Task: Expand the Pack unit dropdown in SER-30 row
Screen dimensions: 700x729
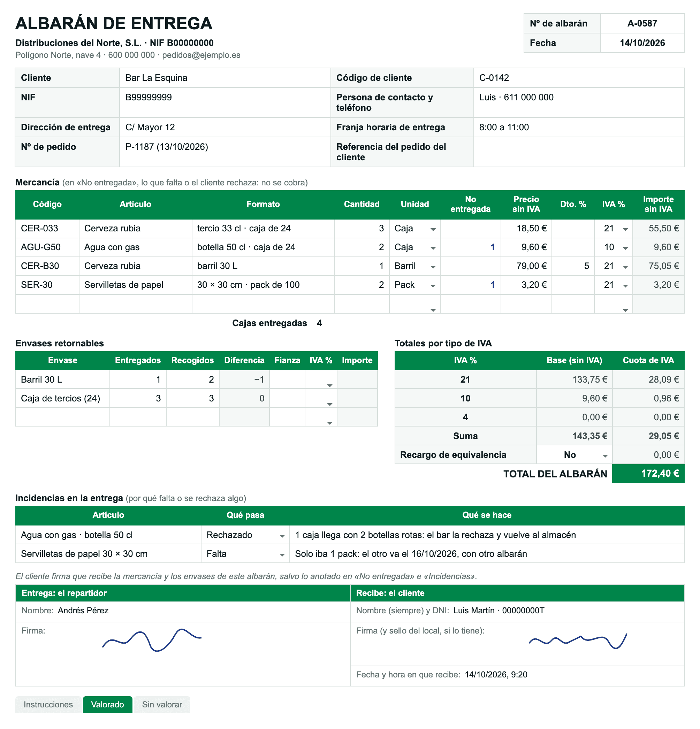Action: 432,286
